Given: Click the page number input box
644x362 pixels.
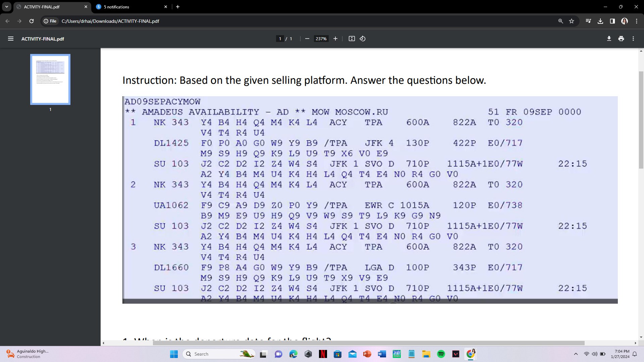Looking at the screenshot, I should tap(280, 39).
